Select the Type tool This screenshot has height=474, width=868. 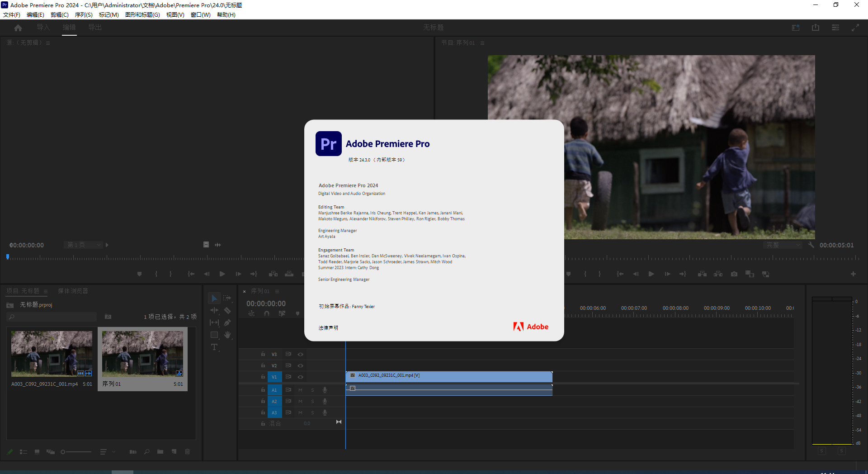tap(214, 347)
